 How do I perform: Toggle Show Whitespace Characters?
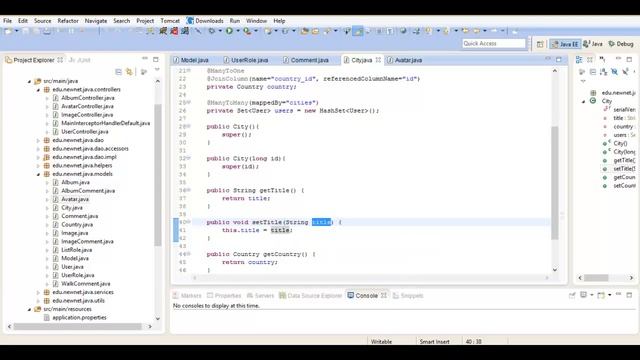(x=390, y=31)
